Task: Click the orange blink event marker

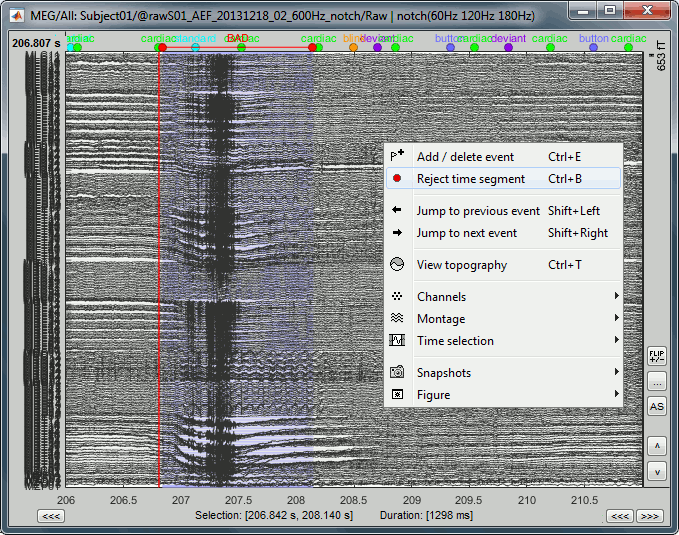Action: point(353,47)
